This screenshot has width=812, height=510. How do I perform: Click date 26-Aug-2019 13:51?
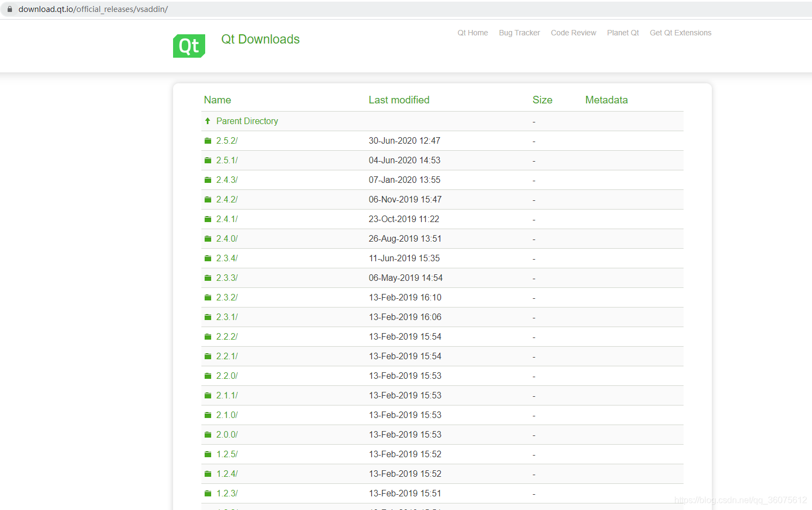click(405, 238)
